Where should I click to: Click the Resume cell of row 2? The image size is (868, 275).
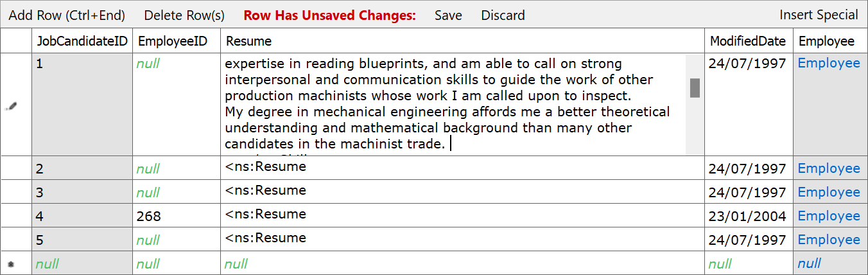point(462,168)
